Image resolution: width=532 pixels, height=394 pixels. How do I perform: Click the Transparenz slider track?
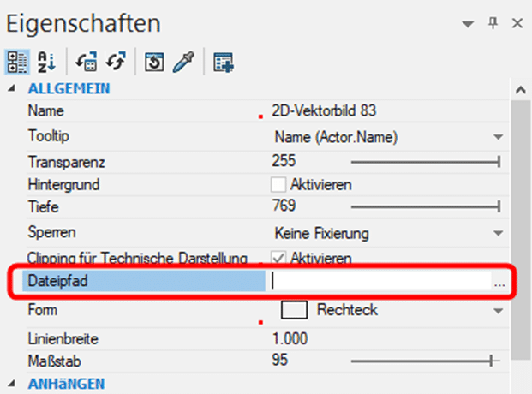point(426,162)
